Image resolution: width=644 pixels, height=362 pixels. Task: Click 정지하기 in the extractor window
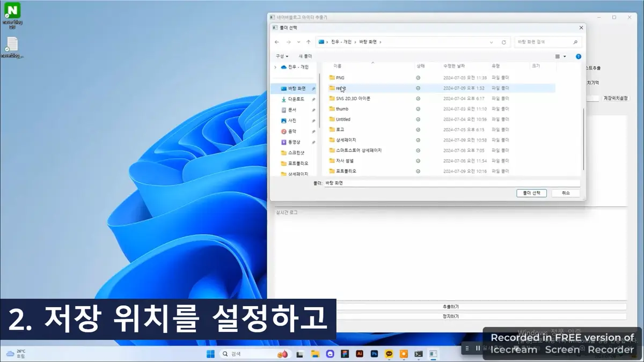[451, 316]
